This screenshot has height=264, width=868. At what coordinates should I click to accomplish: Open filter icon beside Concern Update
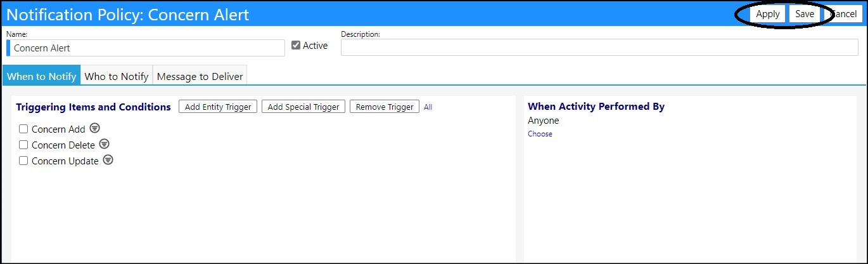(108, 160)
